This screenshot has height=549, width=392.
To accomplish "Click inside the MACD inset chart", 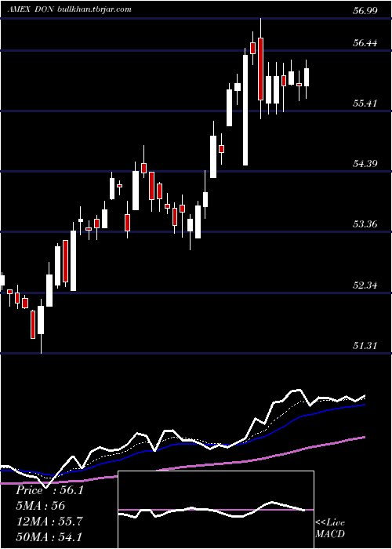I will pyautogui.click(x=216, y=510).
